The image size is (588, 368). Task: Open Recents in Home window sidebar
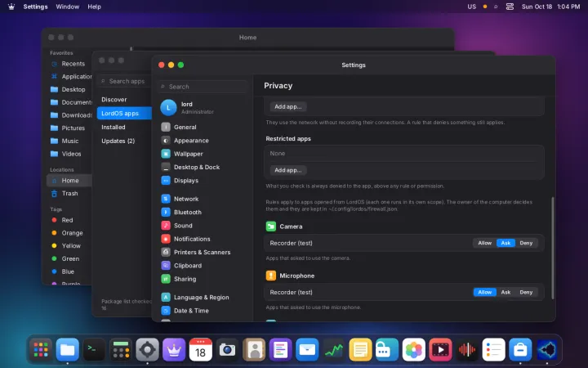tap(69, 64)
